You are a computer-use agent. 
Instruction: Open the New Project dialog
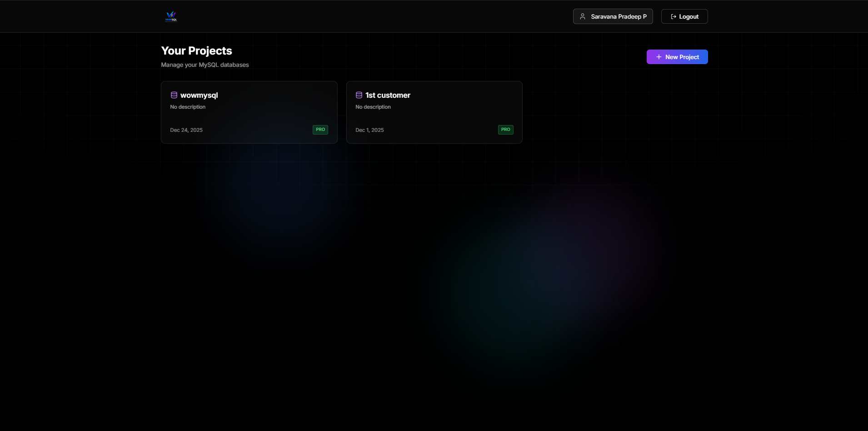tap(677, 56)
